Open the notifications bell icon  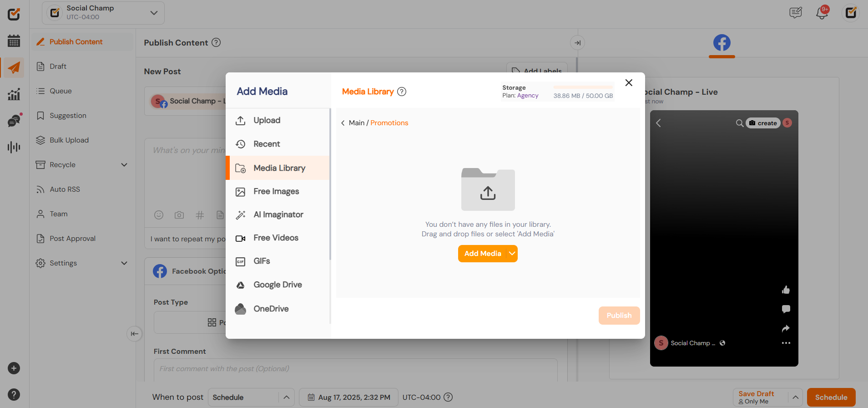pyautogui.click(x=822, y=13)
